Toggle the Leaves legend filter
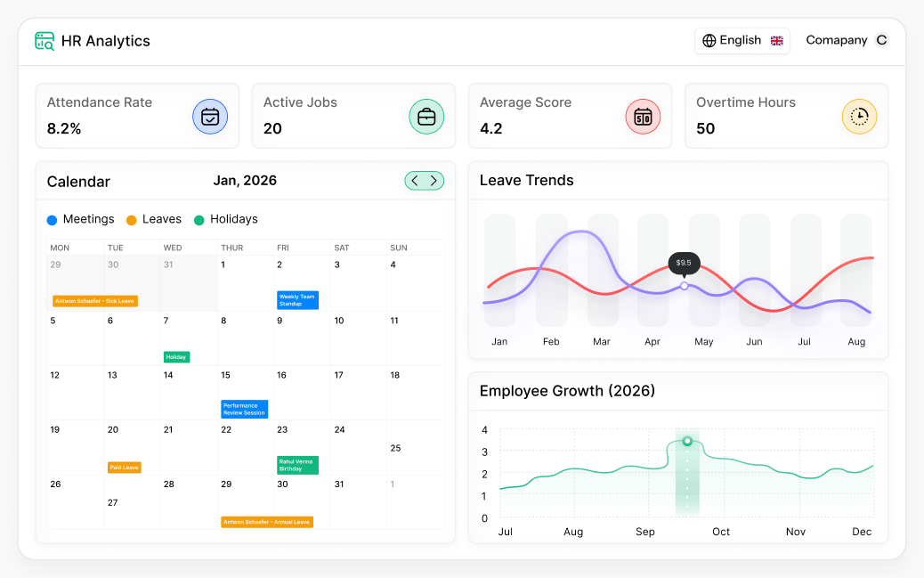Viewport: 924px width, 578px height. coord(153,219)
